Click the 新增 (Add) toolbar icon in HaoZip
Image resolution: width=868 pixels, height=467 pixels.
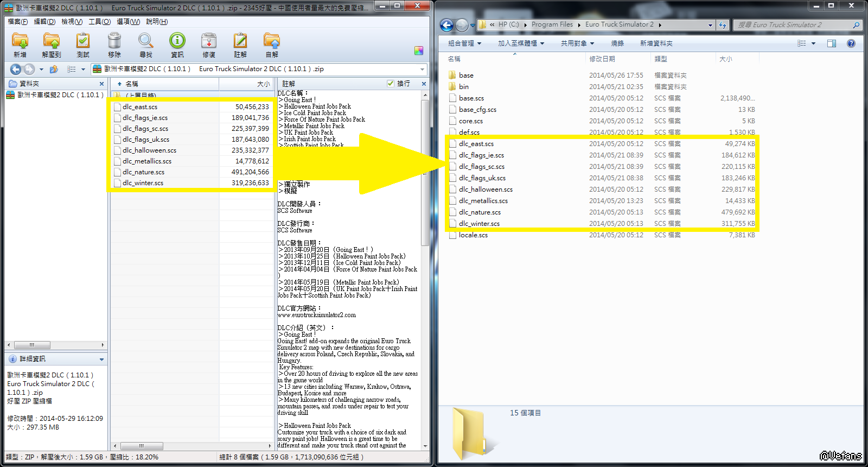click(20, 45)
